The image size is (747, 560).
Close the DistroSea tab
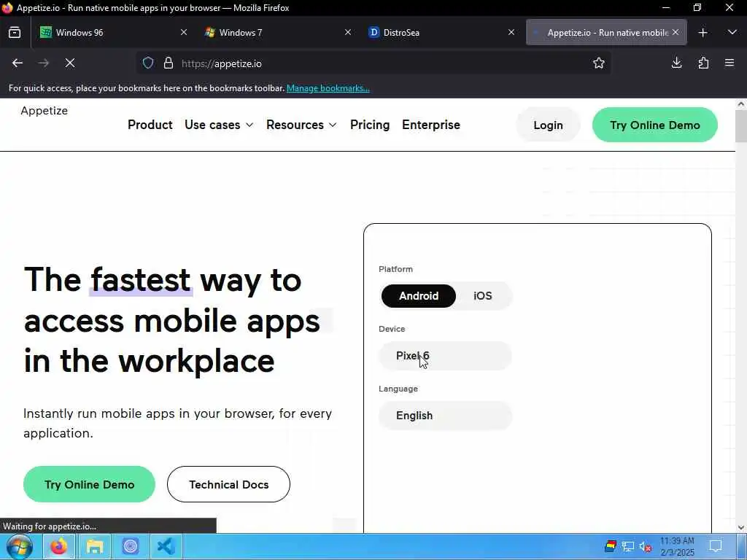511,32
